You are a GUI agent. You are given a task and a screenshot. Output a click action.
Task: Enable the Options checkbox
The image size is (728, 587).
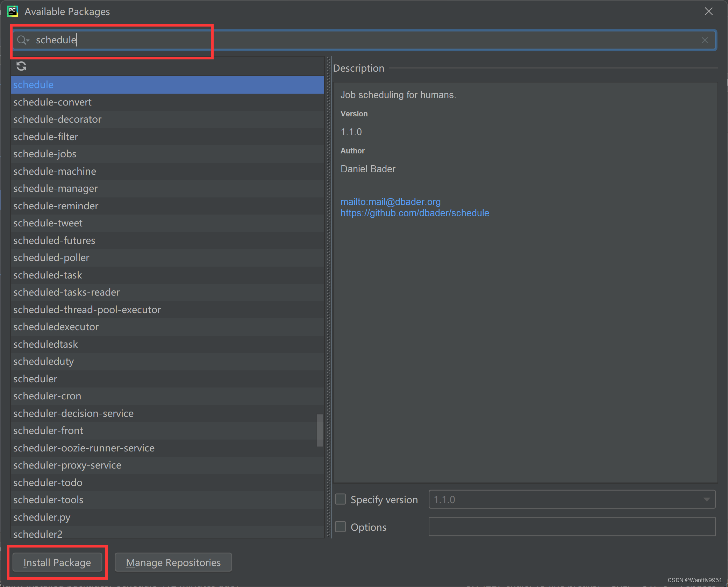click(341, 527)
